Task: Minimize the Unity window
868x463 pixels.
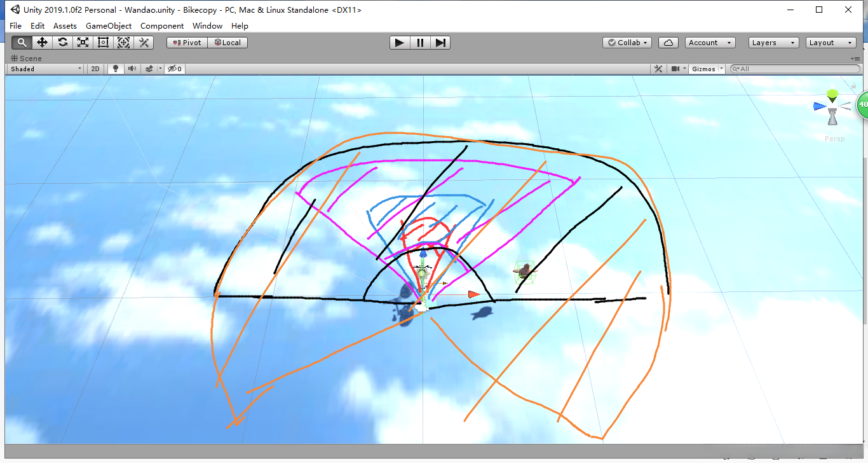Action: coord(791,10)
